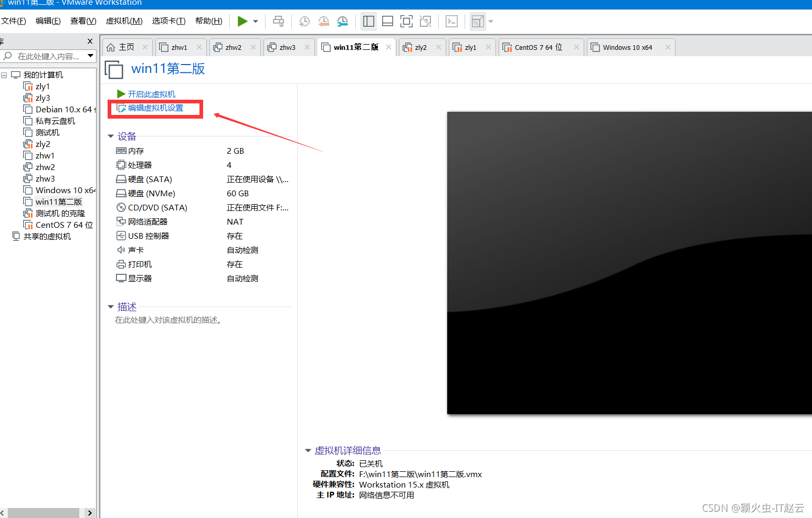This screenshot has width=812, height=518.
Task: Close the zly1 tab
Action: point(488,47)
